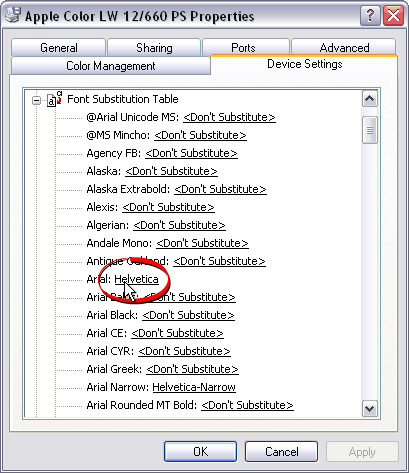Image resolution: width=409 pixels, height=473 pixels.
Task: Click the printer icon in title bar
Action: point(13,15)
